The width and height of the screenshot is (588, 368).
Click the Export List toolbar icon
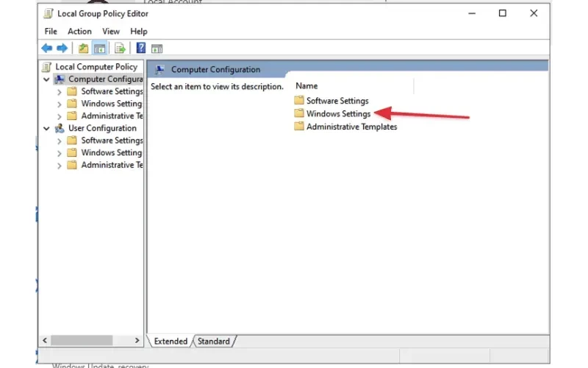pos(120,48)
